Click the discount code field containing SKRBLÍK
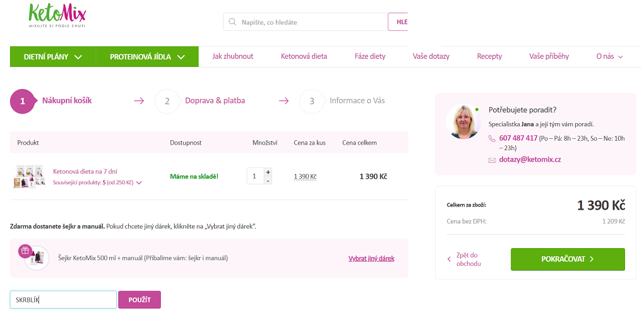 (63, 300)
